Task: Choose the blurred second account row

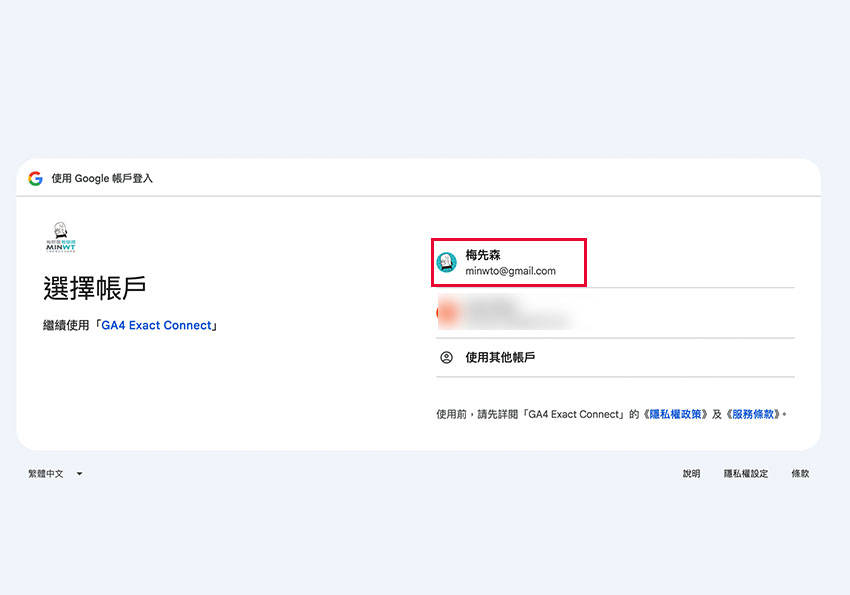Action: 615,313
